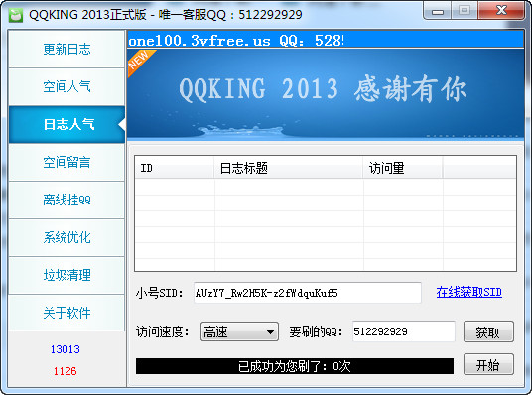
Task: Select the 日志人气 sidebar tab
Action: click(66, 124)
